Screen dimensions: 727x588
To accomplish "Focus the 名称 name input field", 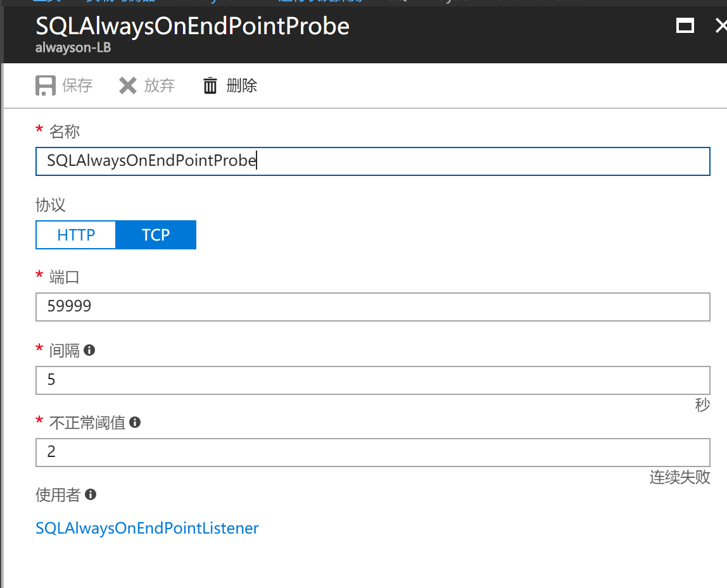I will [372, 161].
